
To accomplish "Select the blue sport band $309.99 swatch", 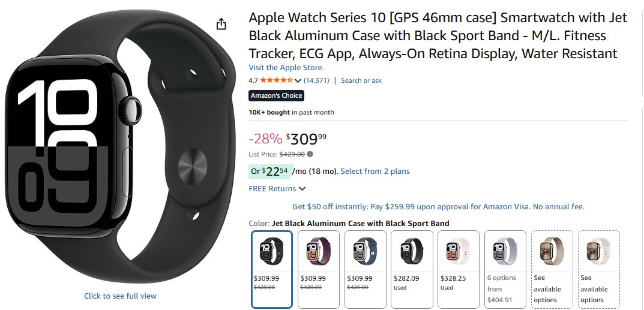I will click(366, 269).
